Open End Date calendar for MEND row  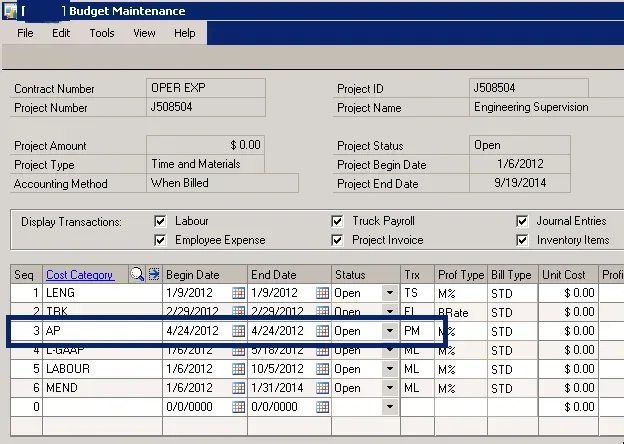pyautogui.click(x=323, y=387)
